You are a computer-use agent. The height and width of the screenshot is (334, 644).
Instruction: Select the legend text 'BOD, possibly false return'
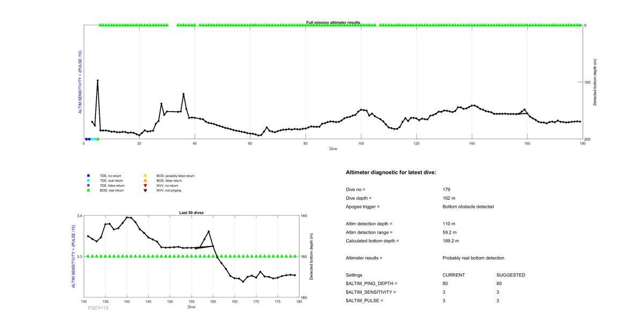(175, 176)
